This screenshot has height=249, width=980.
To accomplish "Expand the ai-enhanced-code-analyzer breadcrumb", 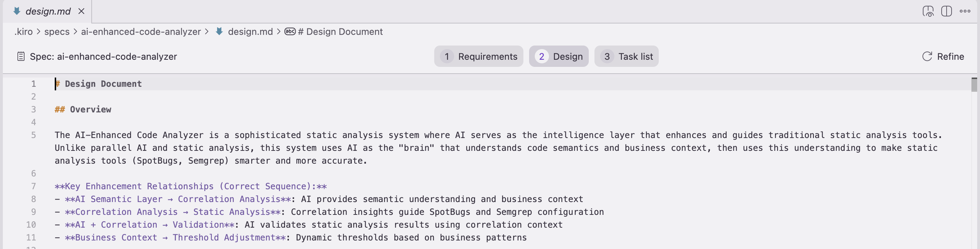I will (141, 32).
